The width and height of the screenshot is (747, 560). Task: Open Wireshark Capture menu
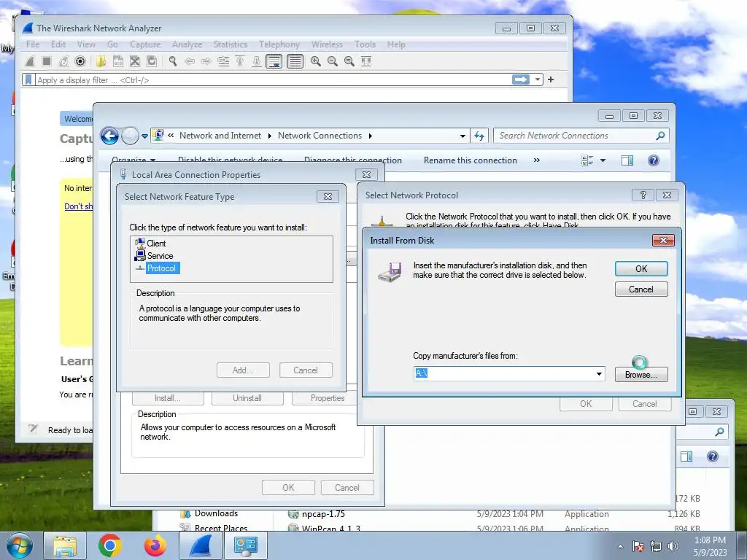coord(145,44)
